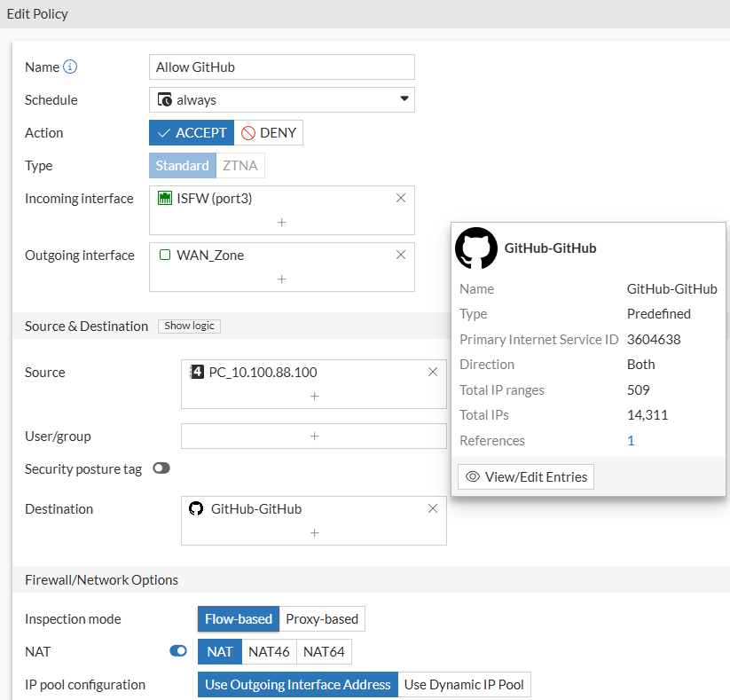Click the green interface icon beside ISFW (port3)

[x=163, y=197]
